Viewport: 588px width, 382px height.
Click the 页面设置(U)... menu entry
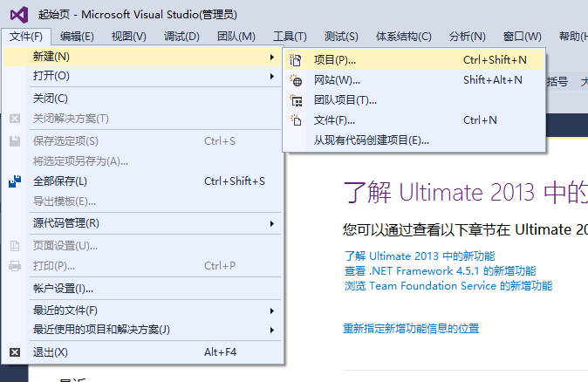[x=142, y=246]
